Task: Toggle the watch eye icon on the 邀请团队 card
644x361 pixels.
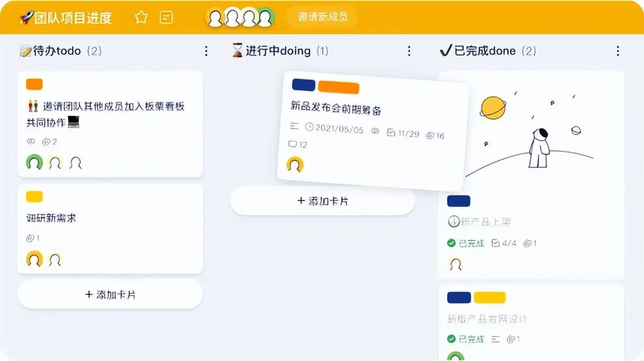Action: tap(31, 141)
